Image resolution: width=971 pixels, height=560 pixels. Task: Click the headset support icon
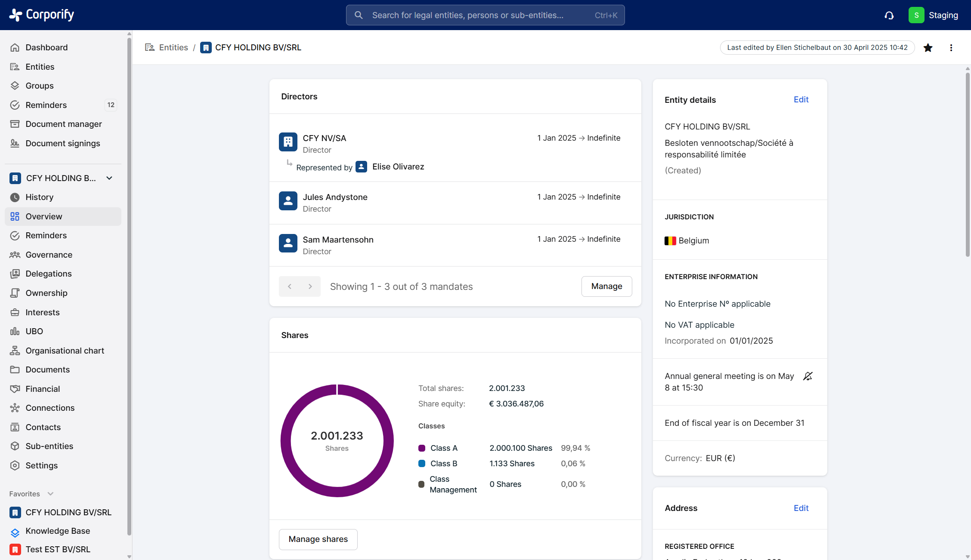coord(889,15)
